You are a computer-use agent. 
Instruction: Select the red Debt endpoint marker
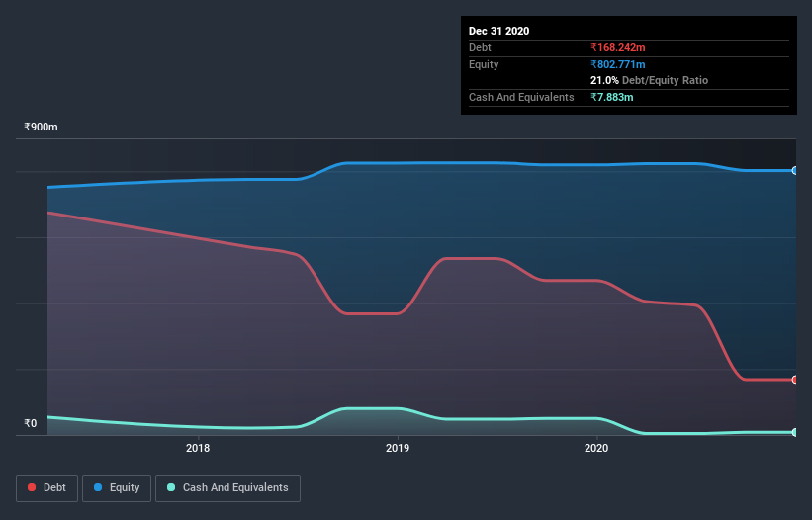click(x=795, y=380)
